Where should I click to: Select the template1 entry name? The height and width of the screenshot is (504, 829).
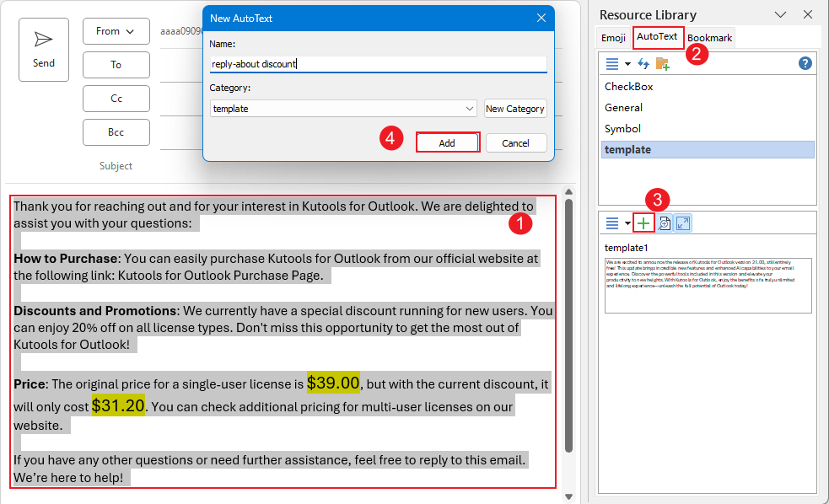pos(627,248)
